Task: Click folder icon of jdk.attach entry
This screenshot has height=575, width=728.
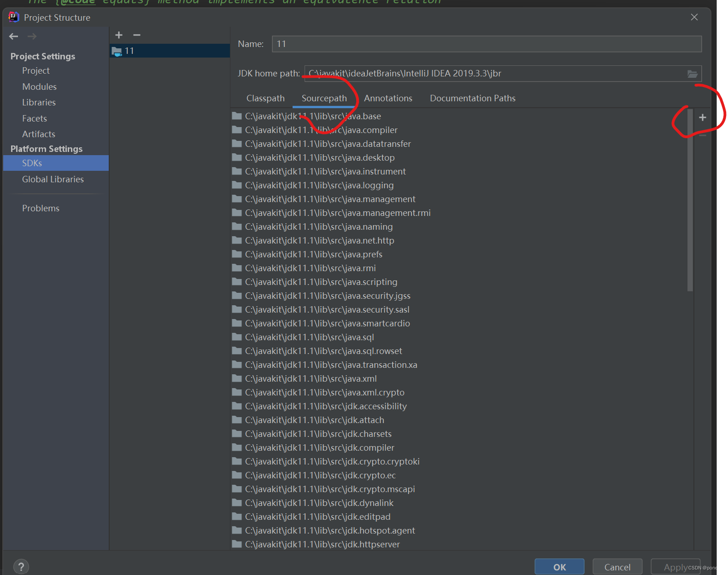Action: tap(237, 419)
